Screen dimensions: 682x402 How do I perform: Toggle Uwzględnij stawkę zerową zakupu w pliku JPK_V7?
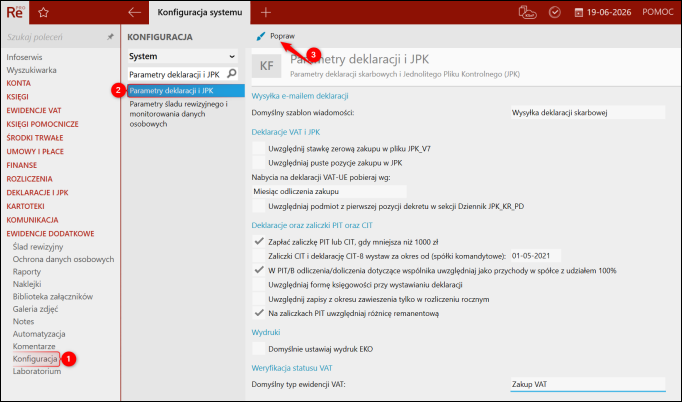pos(259,148)
